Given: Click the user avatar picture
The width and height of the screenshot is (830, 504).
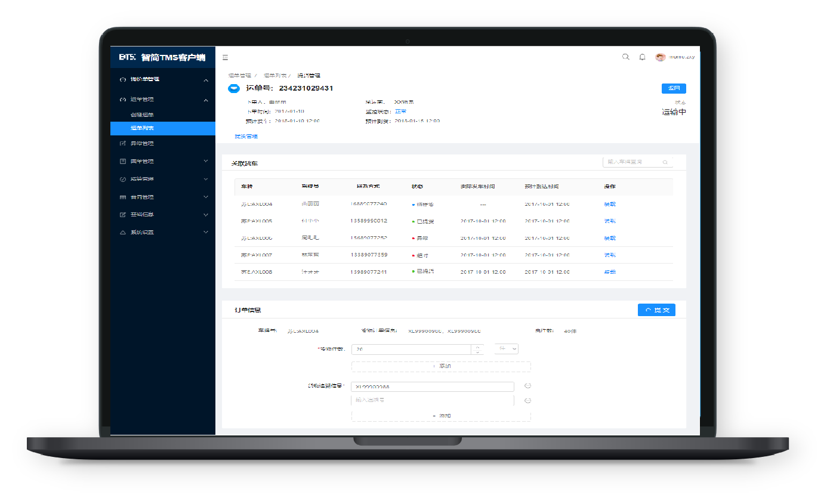Looking at the screenshot, I should [x=661, y=57].
